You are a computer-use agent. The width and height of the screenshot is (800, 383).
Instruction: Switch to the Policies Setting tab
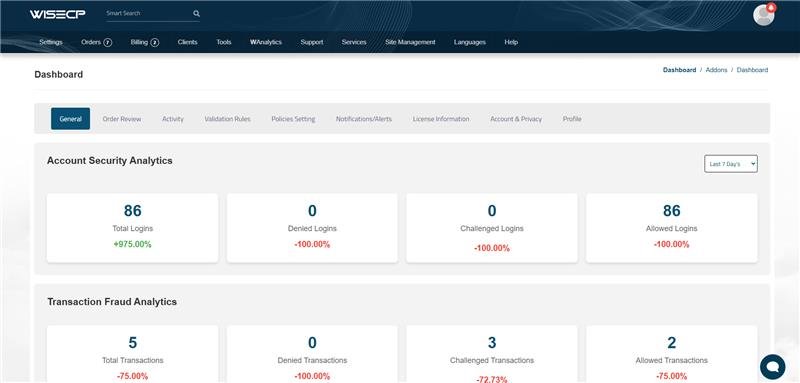[293, 119]
